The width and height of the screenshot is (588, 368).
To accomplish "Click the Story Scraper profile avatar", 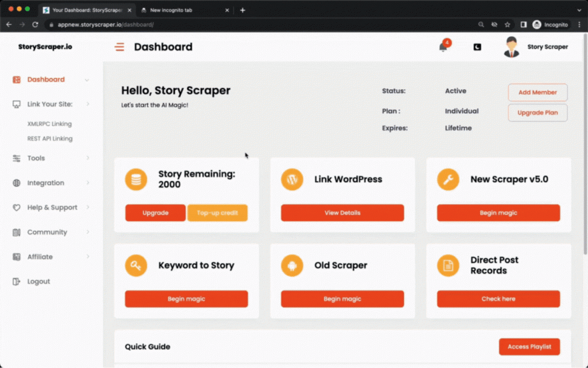I will pyautogui.click(x=511, y=47).
